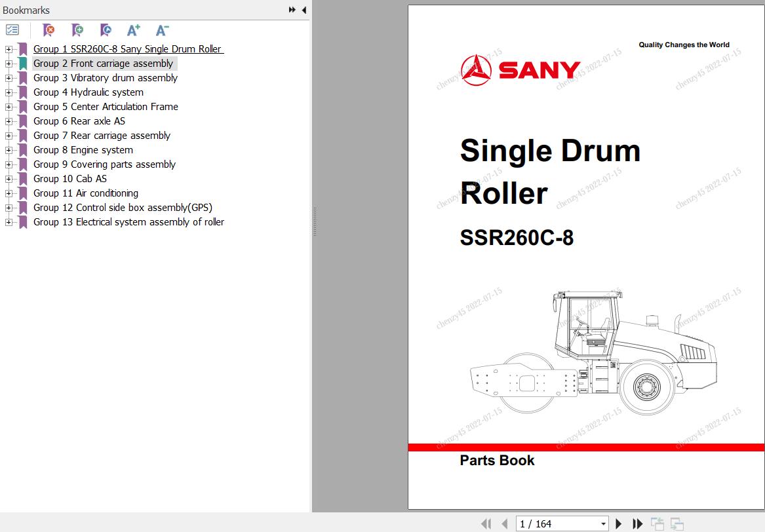
Task: Expand Group 2 Front carriage assembly node
Action: 9,64
